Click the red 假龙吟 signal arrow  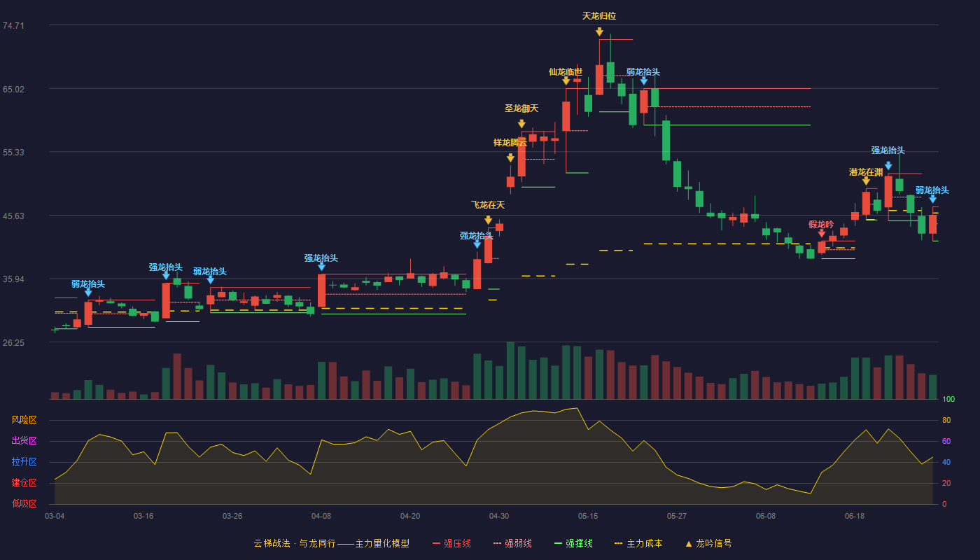point(821,233)
